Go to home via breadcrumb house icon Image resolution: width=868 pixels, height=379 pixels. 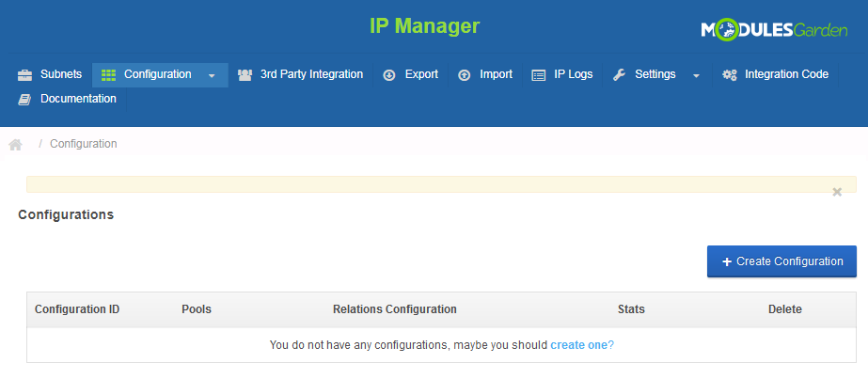pos(15,145)
